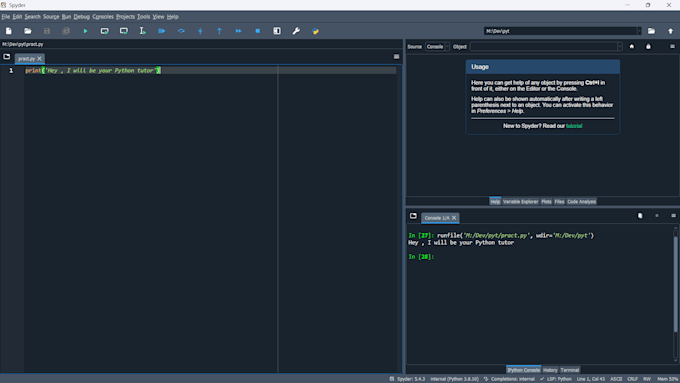Switch to the Plots tab
Image resolution: width=680 pixels, height=383 pixels.
click(546, 201)
